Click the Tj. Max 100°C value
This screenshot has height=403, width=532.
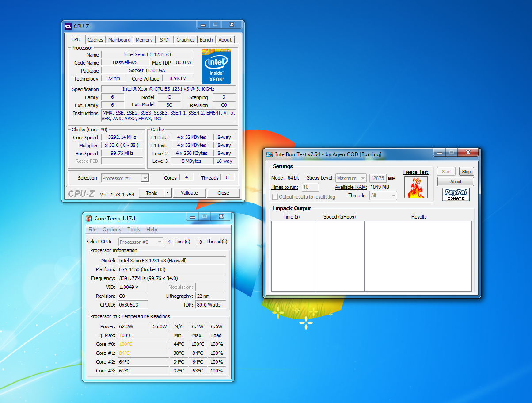pos(143,335)
